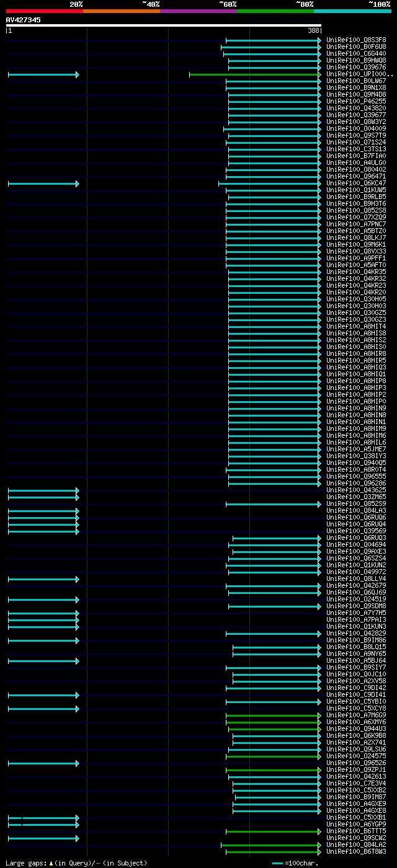Click label UniRef100_B9N1X8
The width and height of the screenshot is (397, 868).
pos(356,87)
